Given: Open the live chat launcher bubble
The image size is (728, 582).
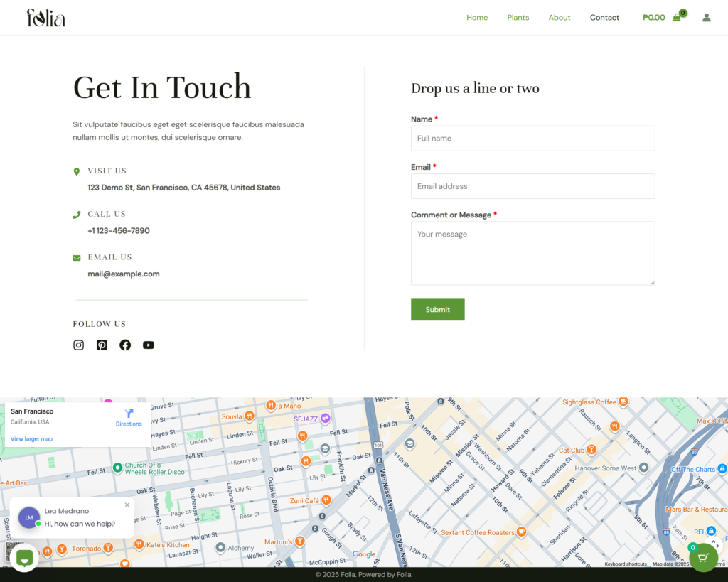Looking at the screenshot, I should (24, 557).
